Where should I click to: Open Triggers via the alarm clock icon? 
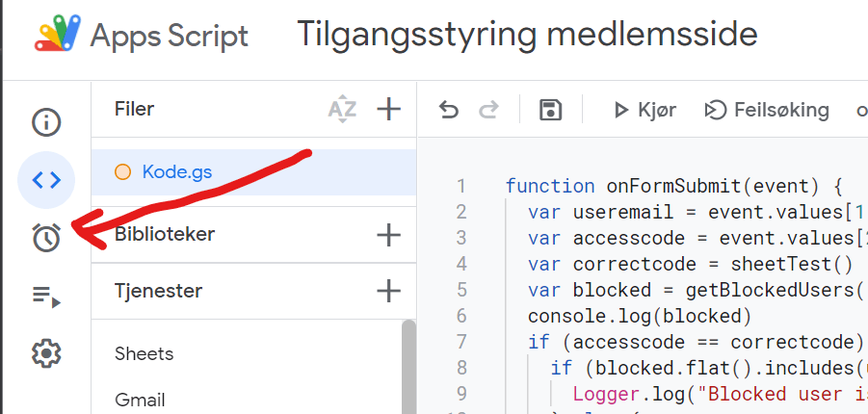coord(46,238)
